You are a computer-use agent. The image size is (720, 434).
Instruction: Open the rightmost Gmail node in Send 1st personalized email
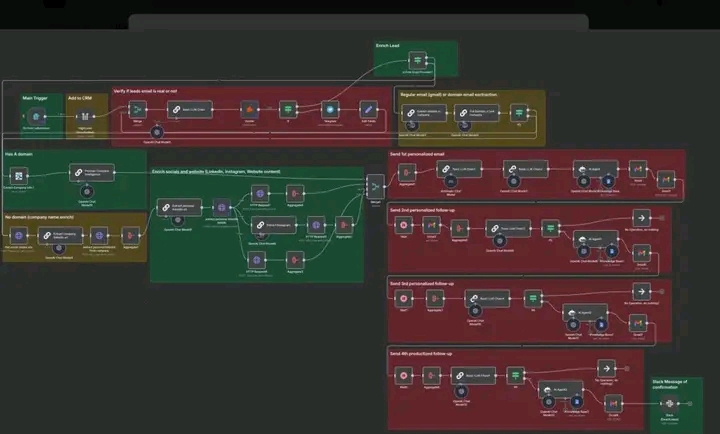tap(666, 177)
